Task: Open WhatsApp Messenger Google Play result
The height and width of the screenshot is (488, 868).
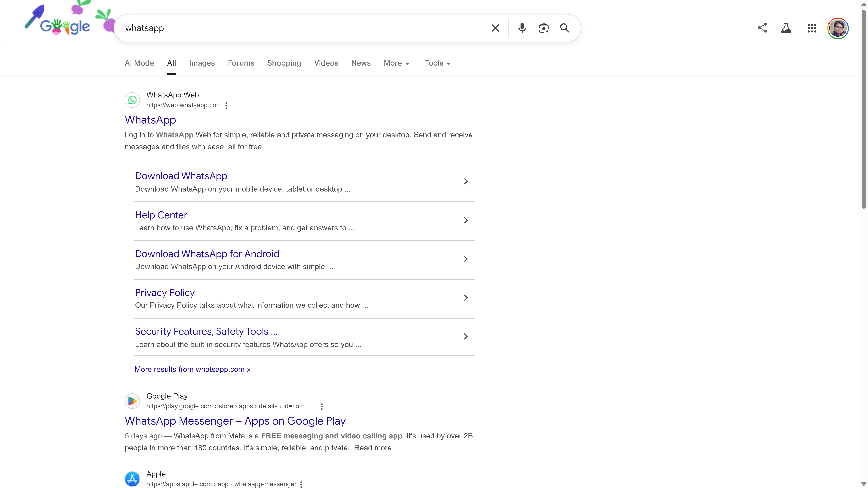Action: 235,421
